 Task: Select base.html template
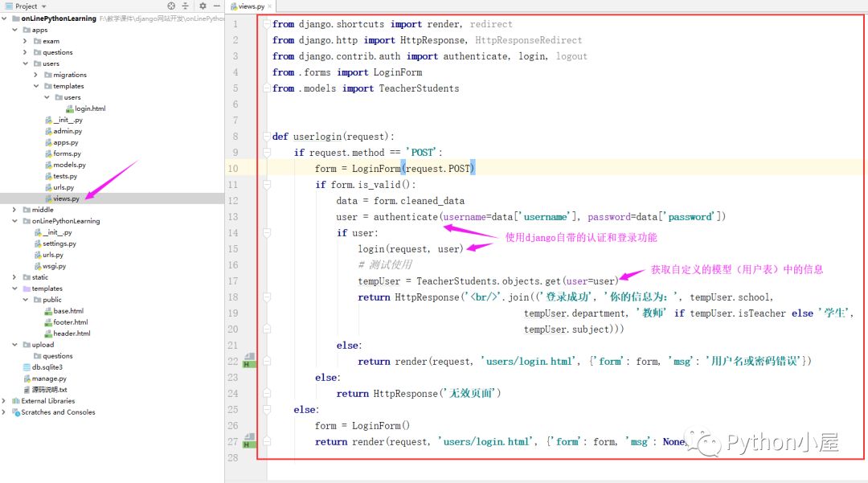pyautogui.click(x=68, y=311)
